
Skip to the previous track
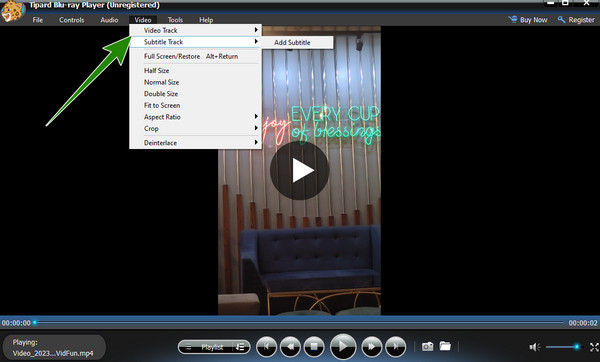pos(266,347)
